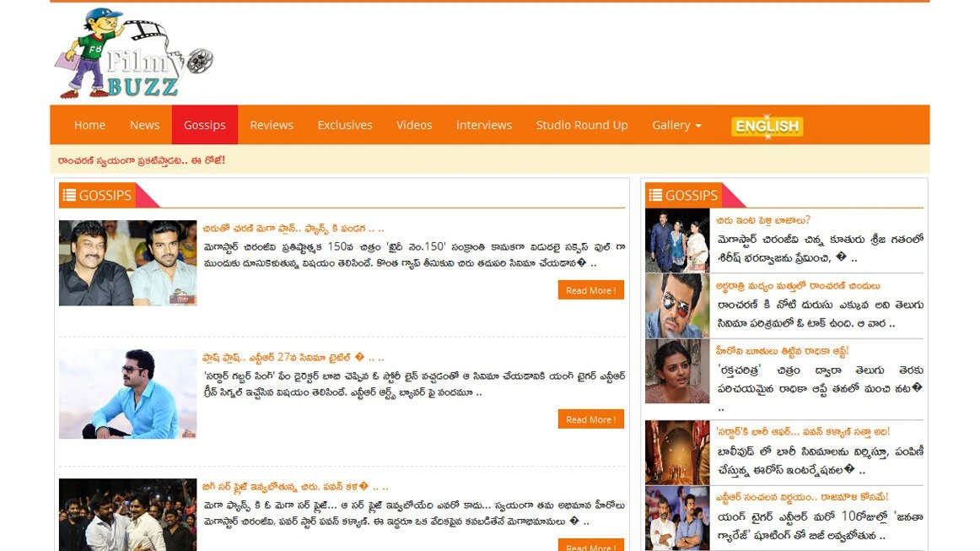The image size is (980, 551).
Task: Open the Home navigation tab
Action: (89, 125)
